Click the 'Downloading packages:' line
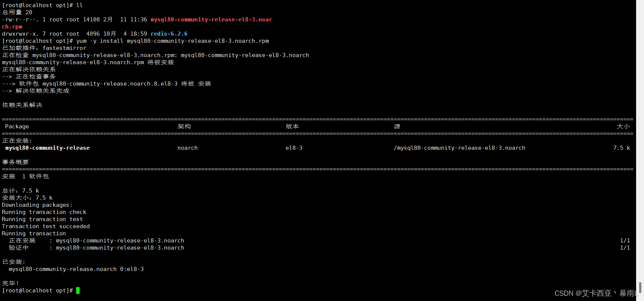The height and width of the screenshot is (301, 644). (37, 205)
